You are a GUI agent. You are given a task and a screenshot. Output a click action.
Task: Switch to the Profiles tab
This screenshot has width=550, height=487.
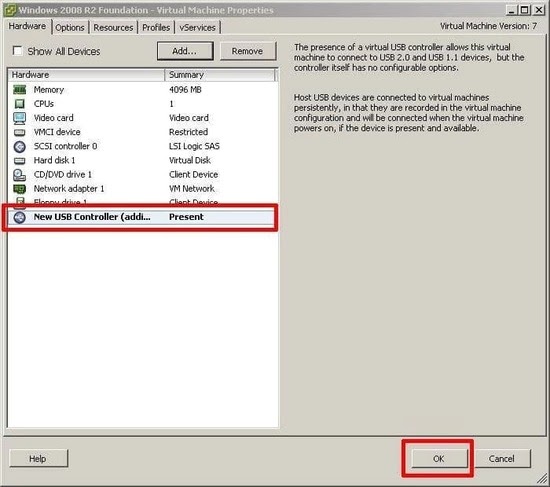(156, 27)
